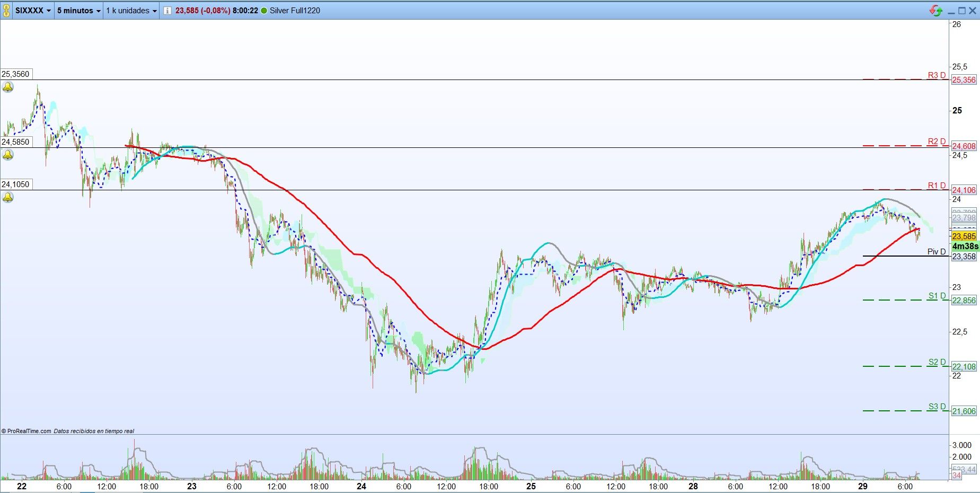Click the 23,798 indicator value tag
The height and width of the screenshot is (493, 980).
pyautogui.click(x=964, y=218)
